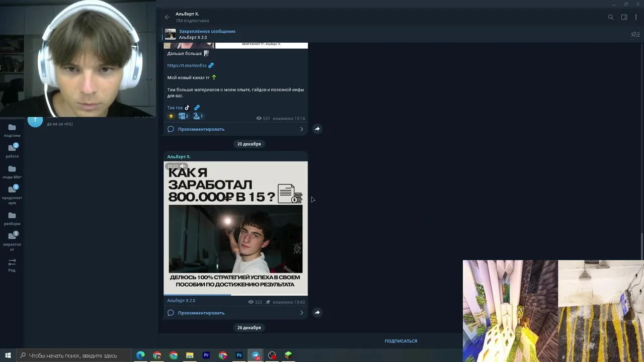Click the chain icon next to Тик ток

197,108
